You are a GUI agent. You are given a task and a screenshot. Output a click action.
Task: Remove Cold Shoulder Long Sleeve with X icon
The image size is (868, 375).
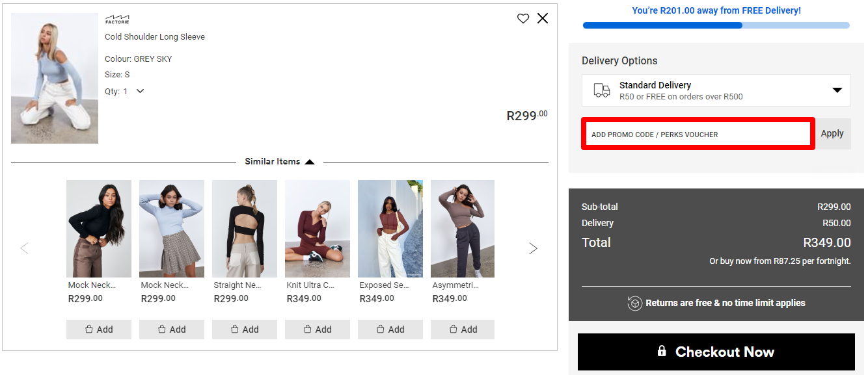coord(543,18)
